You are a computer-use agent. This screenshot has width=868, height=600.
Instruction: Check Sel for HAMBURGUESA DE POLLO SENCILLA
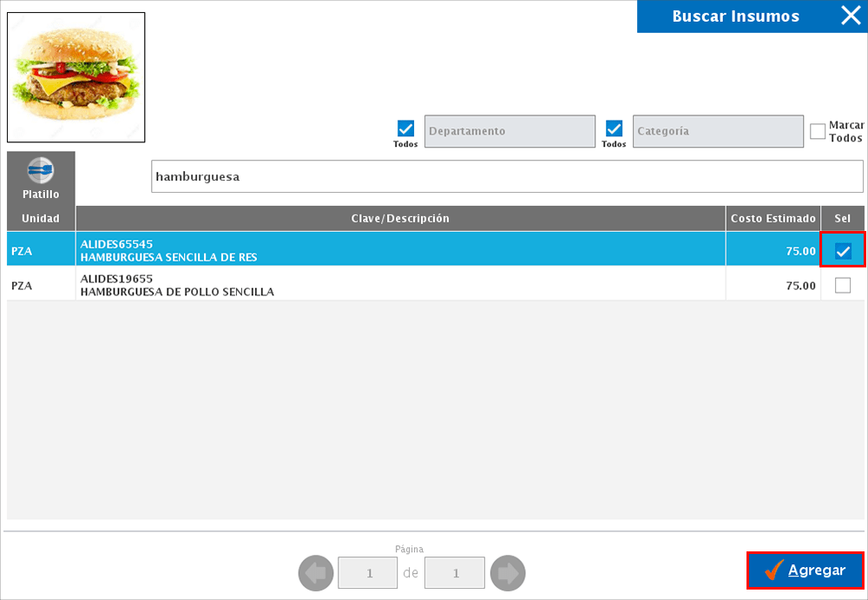pos(840,284)
